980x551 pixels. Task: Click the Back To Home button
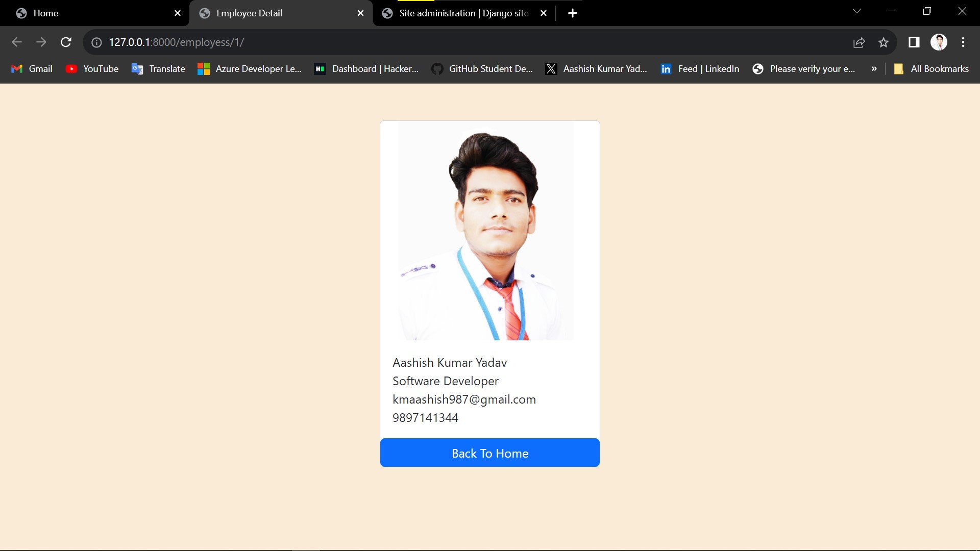click(489, 453)
